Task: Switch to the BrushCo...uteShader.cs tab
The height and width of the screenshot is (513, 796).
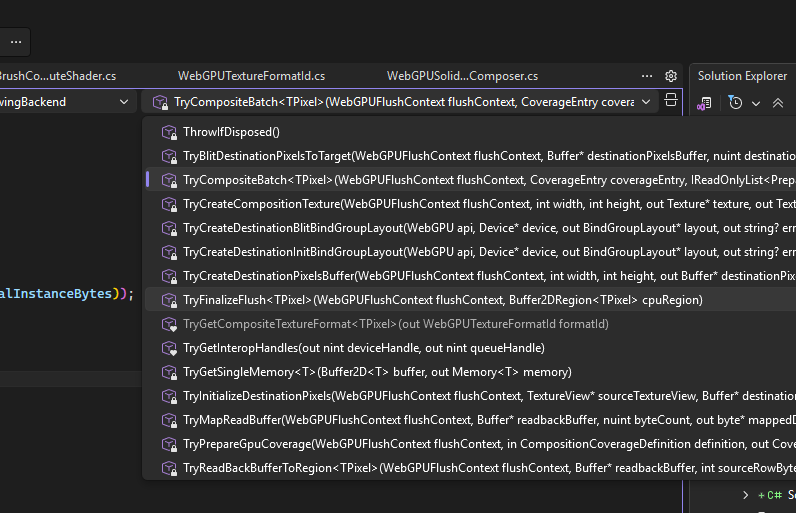Action: 57,76
